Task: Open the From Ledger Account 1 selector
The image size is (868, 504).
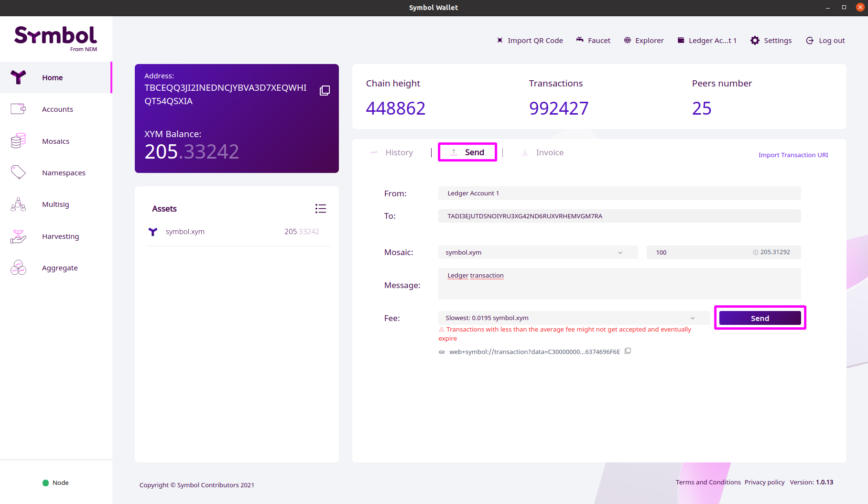Action: [619, 193]
